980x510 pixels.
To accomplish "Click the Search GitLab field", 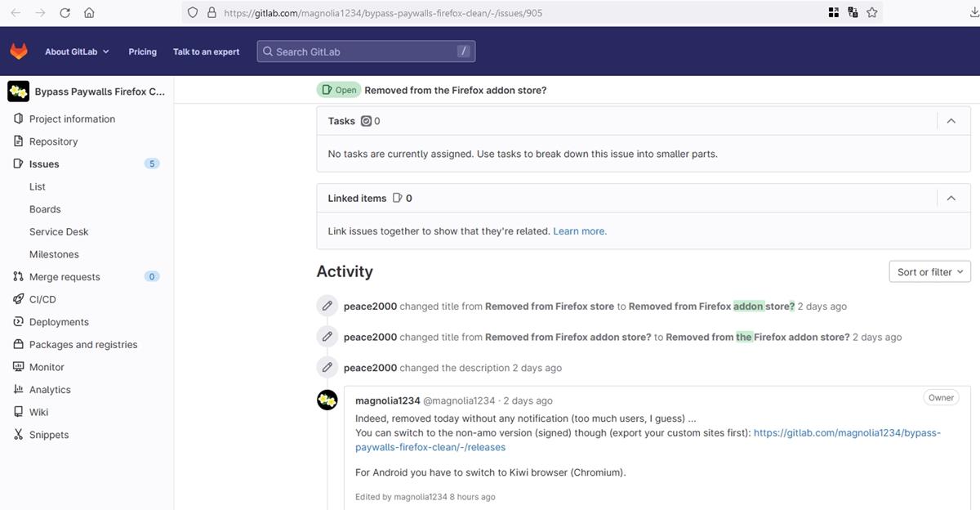I will [x=365, y=51].
